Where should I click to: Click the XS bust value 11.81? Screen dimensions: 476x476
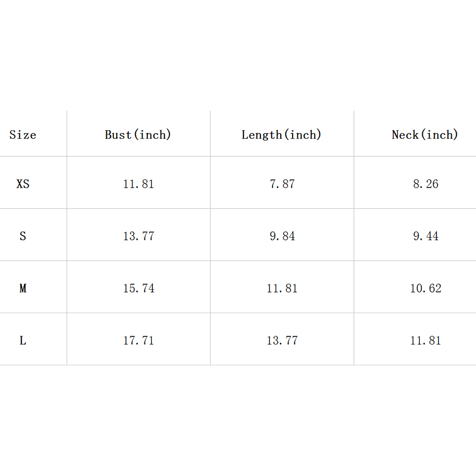(x=139, y=184)
